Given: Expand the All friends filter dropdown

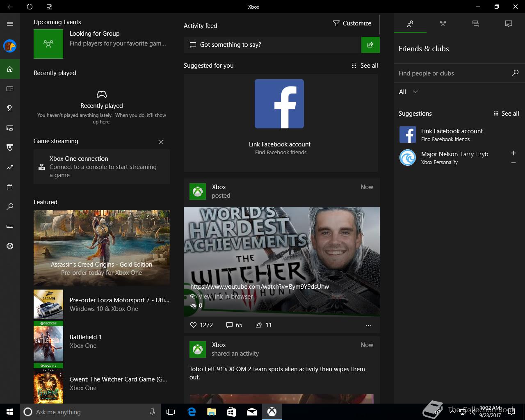Looking at the screenshot, I should pyautogui.click(x=409, y=92).
